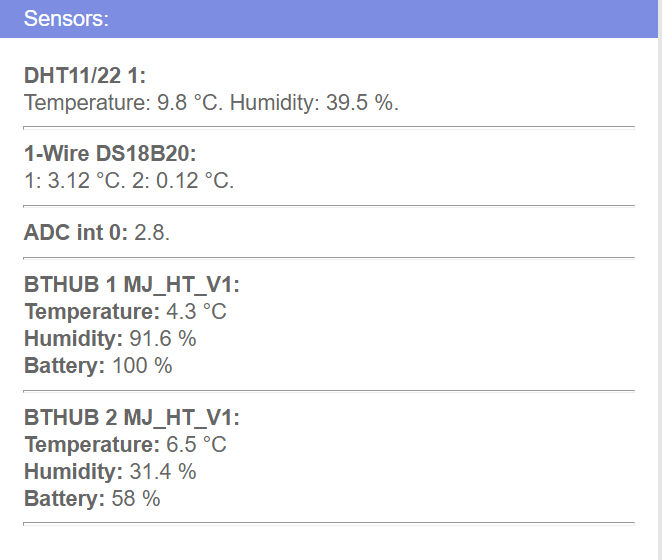Click the bold Humidity label under BTHUB 2

[x=74, y=472]
